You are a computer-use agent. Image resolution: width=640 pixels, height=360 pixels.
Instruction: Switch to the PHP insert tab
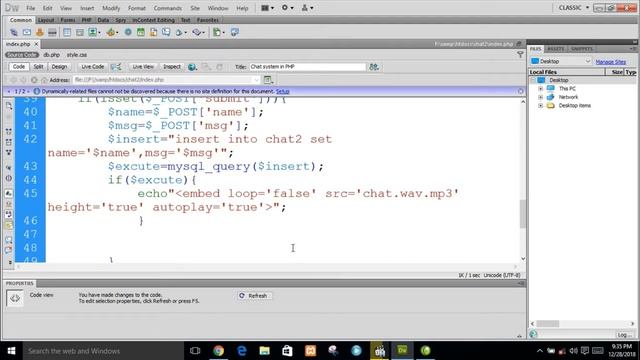coord(86,20)
